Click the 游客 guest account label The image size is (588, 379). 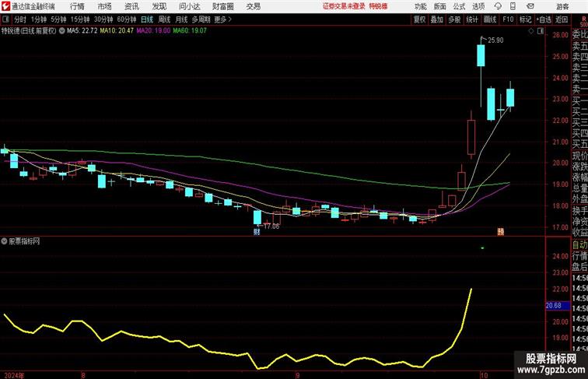pos(562,6)
